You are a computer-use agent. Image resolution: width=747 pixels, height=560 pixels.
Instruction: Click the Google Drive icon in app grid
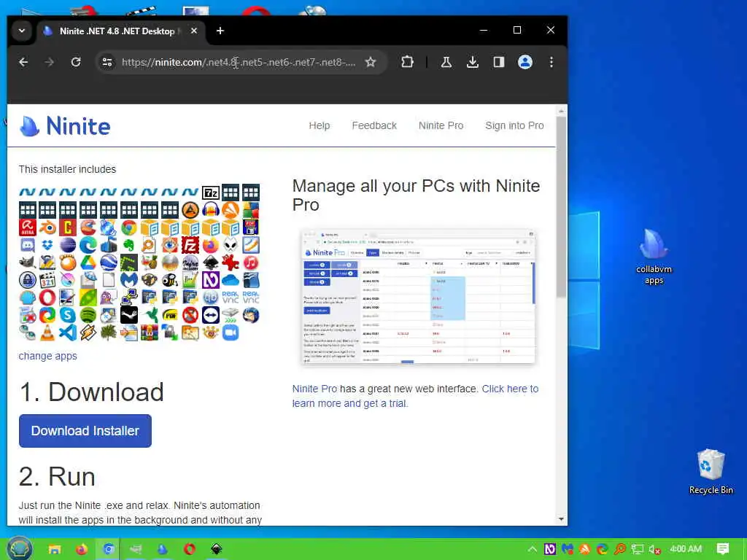coord(88,262)
